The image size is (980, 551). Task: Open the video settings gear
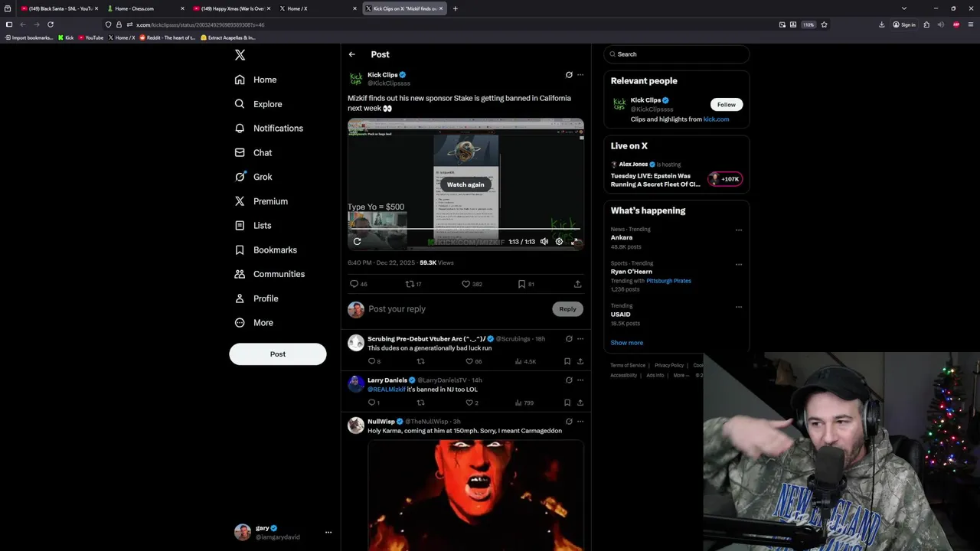coord(559,241)
